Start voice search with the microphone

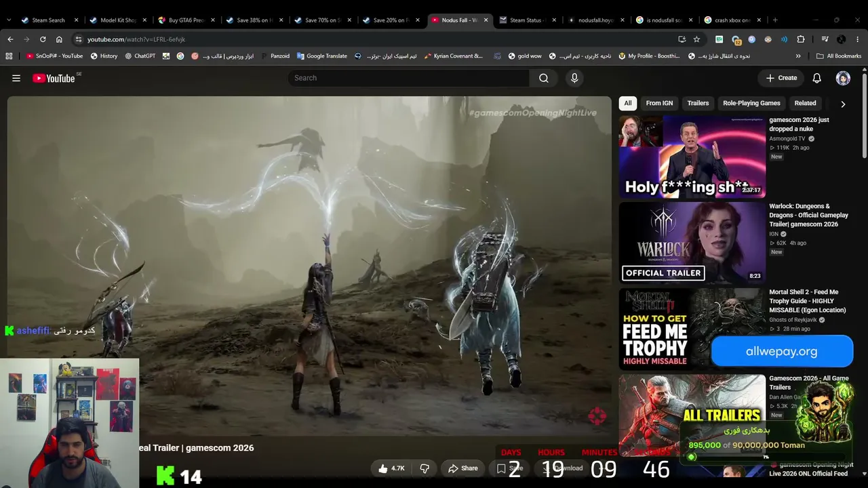574,78
